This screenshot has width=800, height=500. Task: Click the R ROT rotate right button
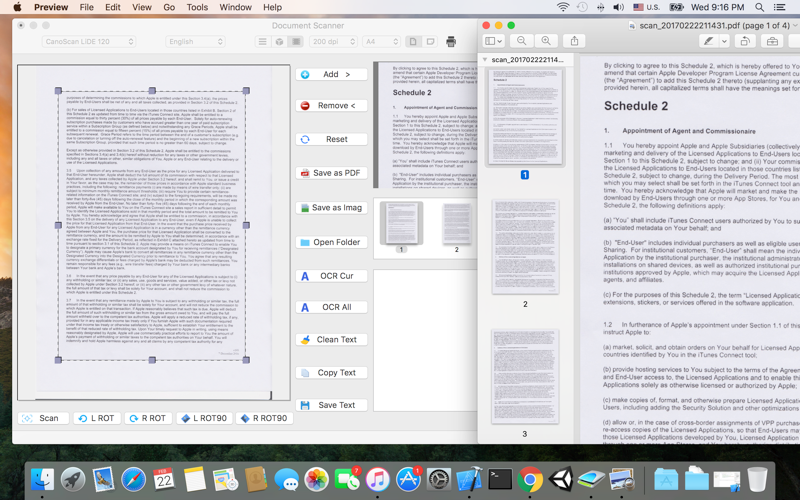click(148, 418)
